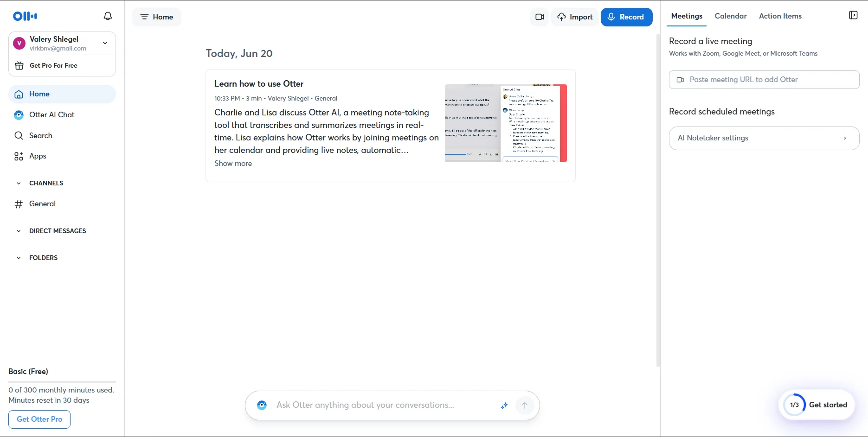868x437 pixels.
Task: Click the Valery Shlegel avatar icon
Action: tap(19, 43)
